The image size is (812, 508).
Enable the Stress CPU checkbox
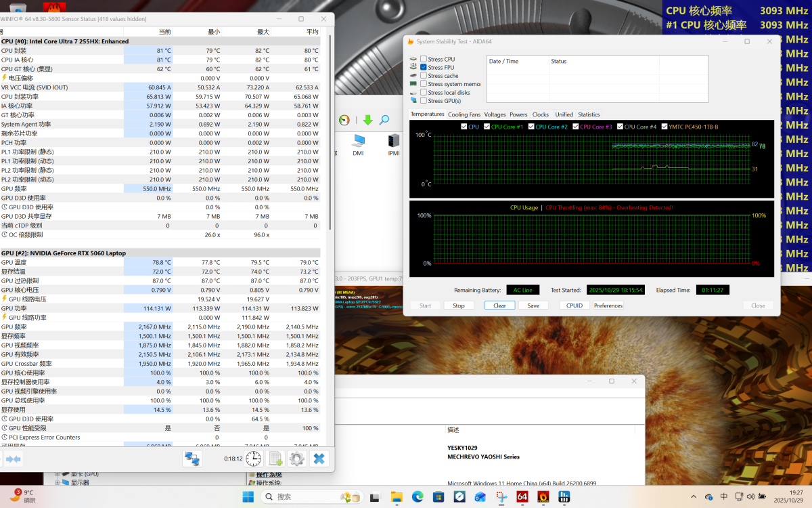(x=424, y=60)
